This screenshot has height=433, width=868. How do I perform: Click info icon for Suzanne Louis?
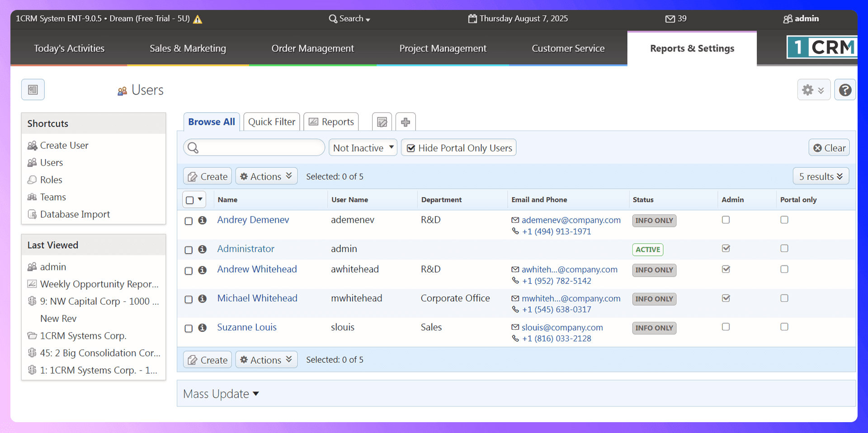(x=203, y=328)
